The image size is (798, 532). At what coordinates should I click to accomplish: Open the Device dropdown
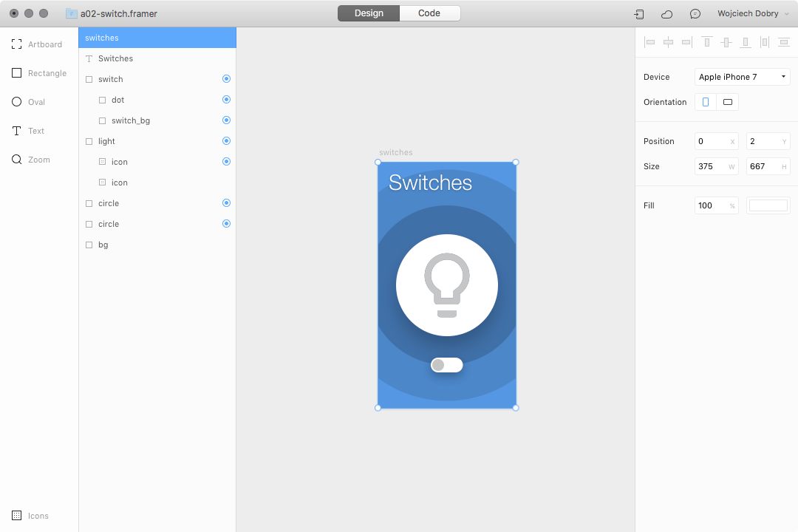[x=742, y=76]
